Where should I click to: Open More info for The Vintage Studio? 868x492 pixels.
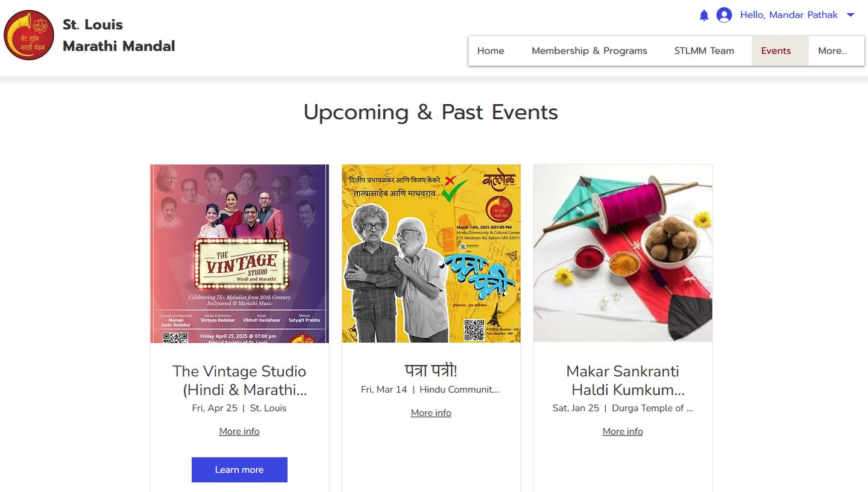point(239,431)
